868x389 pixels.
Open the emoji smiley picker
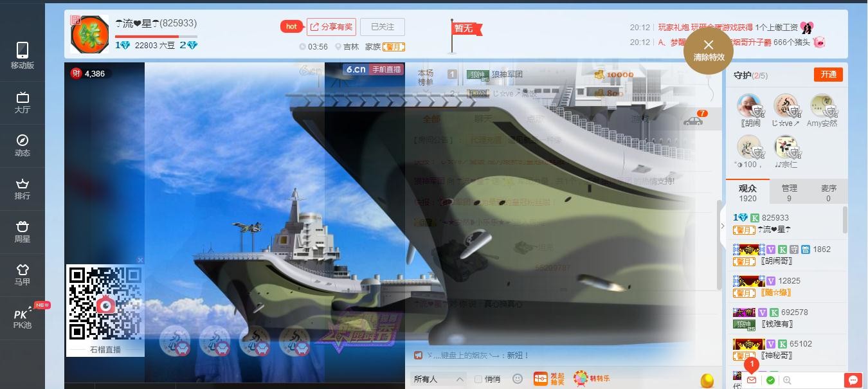coord(518,379)
